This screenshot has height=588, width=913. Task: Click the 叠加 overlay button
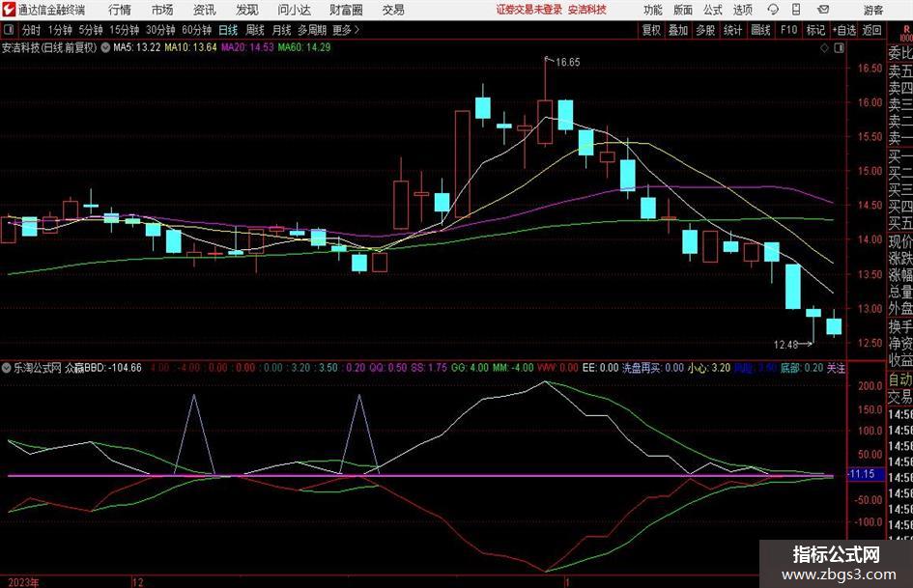tap(678, 30)
